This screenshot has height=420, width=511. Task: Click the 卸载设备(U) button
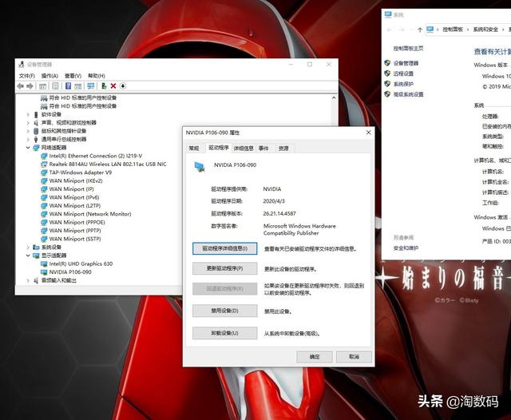[x=225, y=333]
